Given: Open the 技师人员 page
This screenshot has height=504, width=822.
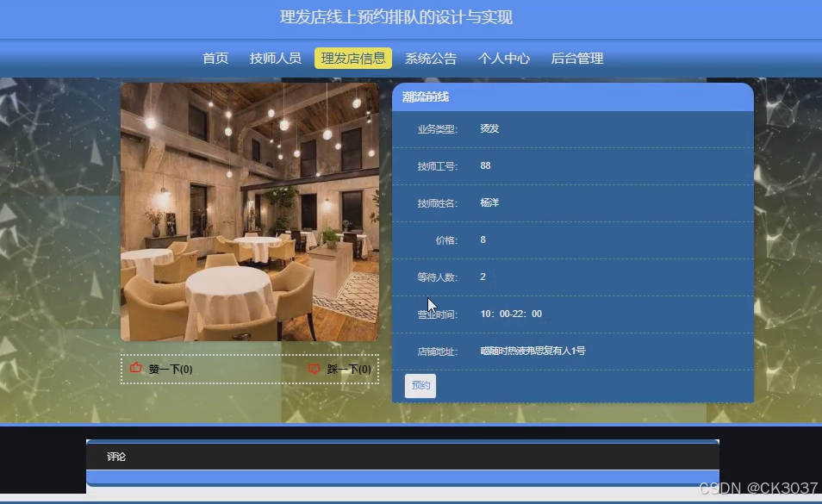Looking at the screenshot, I should pyautogui.click(x=274, y=58).
